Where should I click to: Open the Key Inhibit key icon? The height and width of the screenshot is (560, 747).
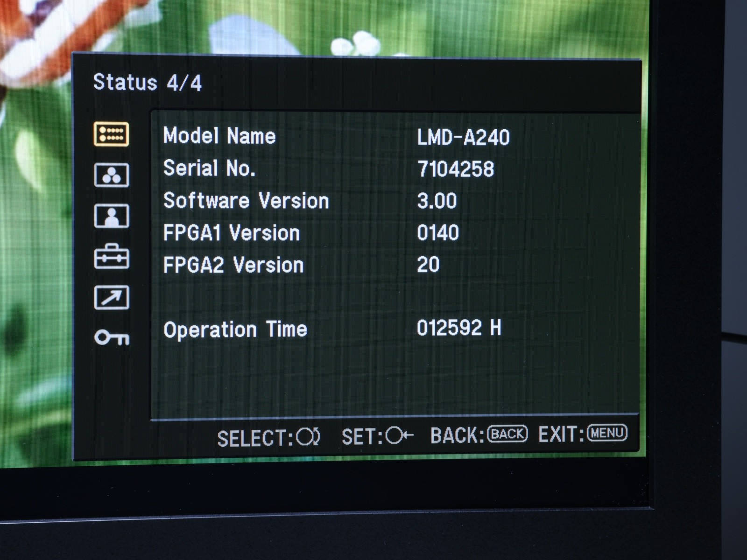pyautogui.click(x=112, y=337)
